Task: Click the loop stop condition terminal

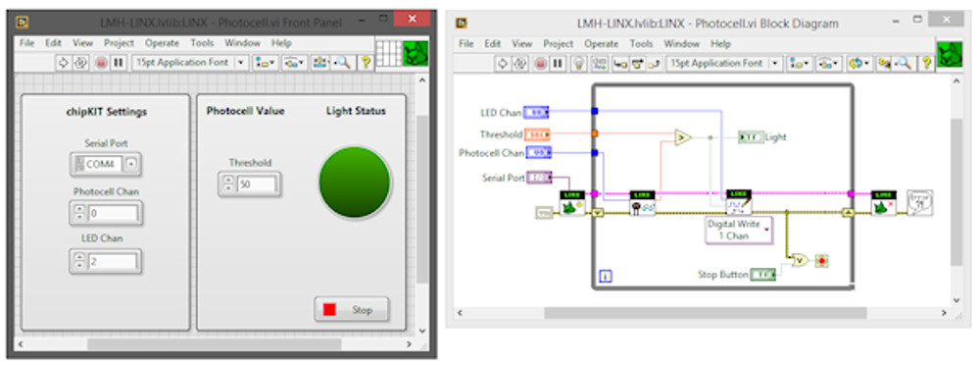Action: [x=822, y=261]
